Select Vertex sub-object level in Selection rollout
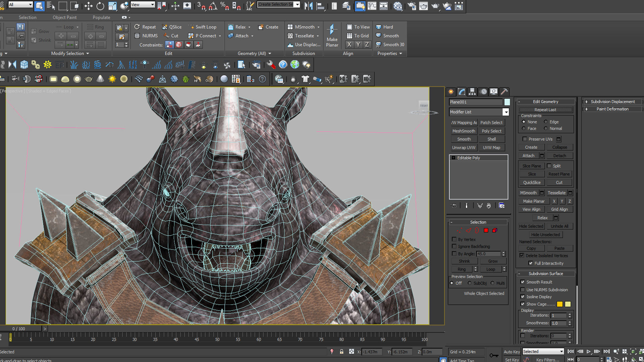The width and height of the screenshot is (644, 362). tap(459, 230)
